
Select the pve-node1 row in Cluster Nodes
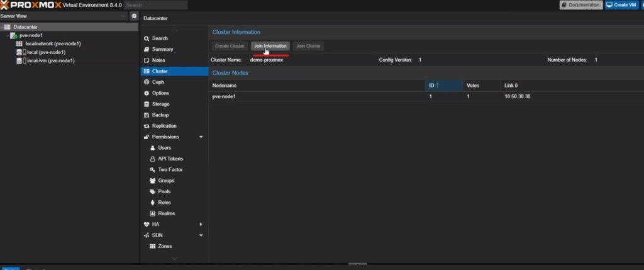coord(426,96)
